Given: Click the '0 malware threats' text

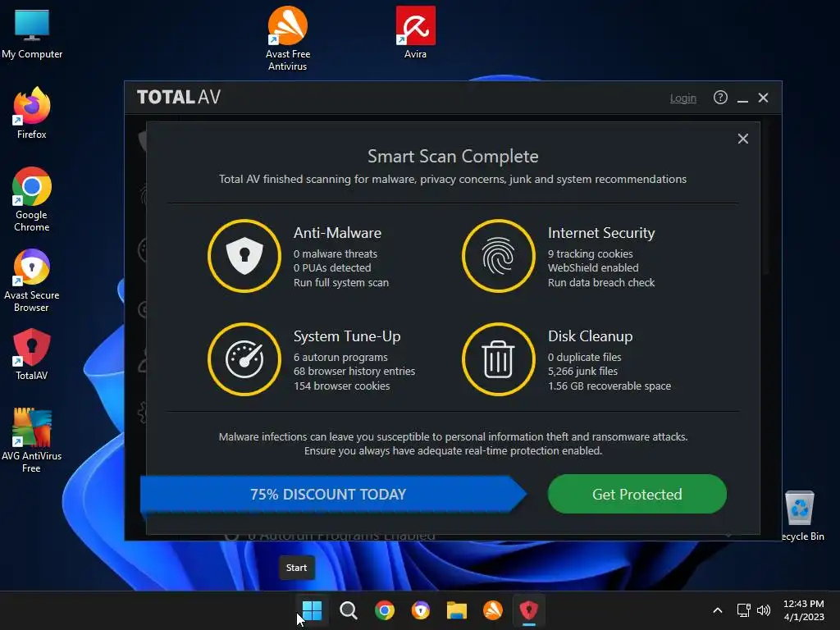Looking at the screenshot, I should point(336,254).
